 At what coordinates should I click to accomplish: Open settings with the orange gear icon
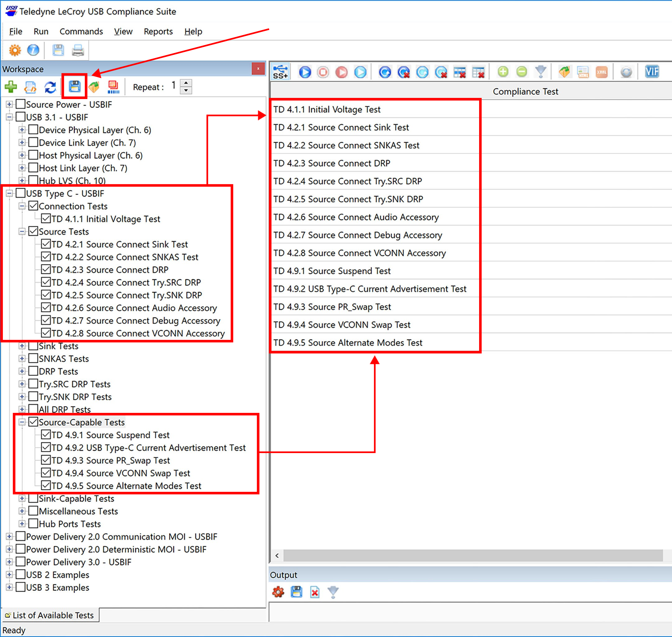[x=15, y=50]
